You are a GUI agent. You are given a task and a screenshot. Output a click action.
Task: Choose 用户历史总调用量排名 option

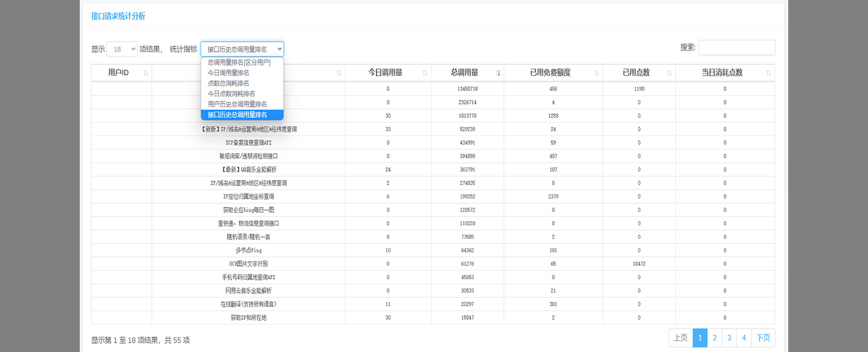click(237, 104)
